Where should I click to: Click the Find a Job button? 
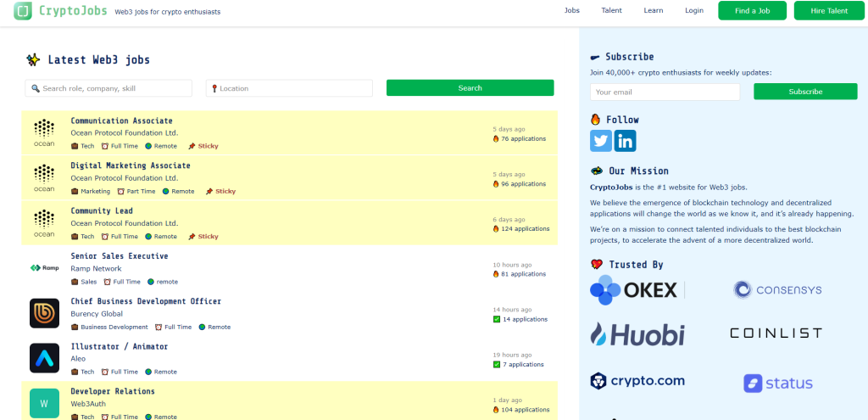753,10
